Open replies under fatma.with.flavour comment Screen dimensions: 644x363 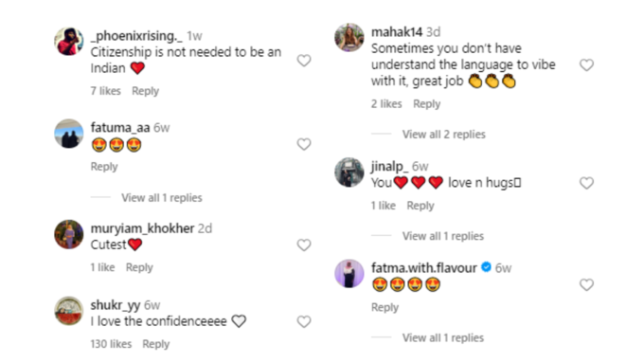tap(443, 337)
